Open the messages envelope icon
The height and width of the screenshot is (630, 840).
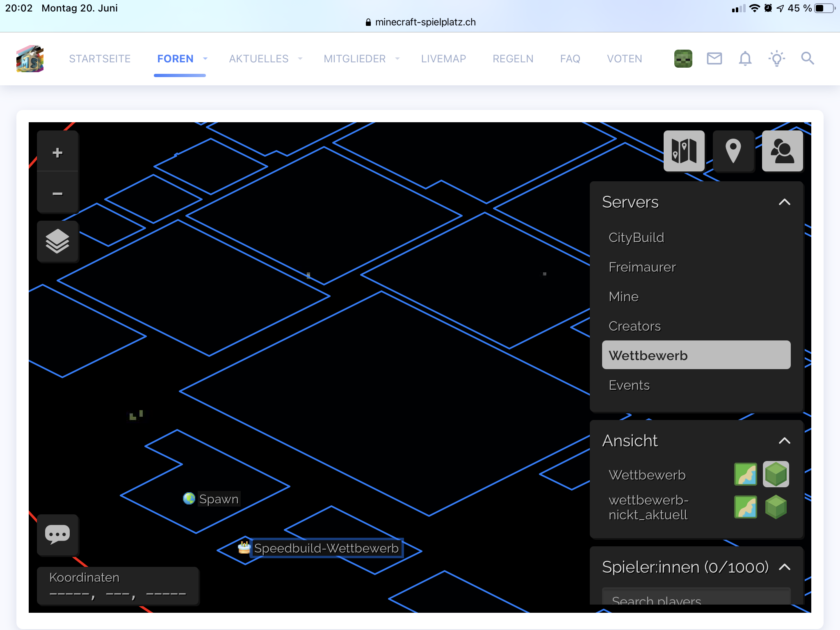714,59
